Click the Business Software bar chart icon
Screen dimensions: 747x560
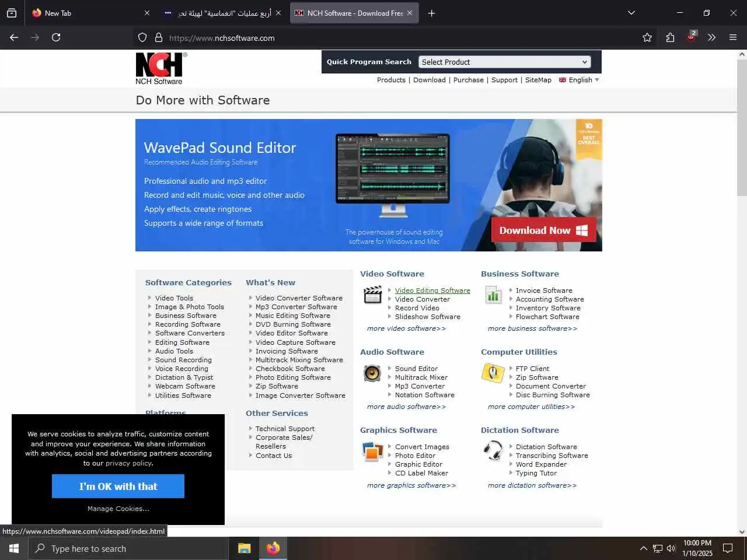493,295
